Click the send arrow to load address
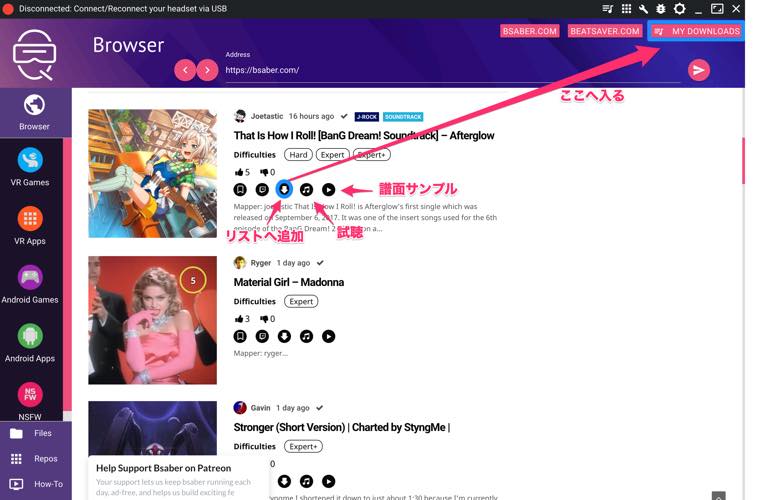The height and width of the screenshot is (500, 757). coord(699,70)
